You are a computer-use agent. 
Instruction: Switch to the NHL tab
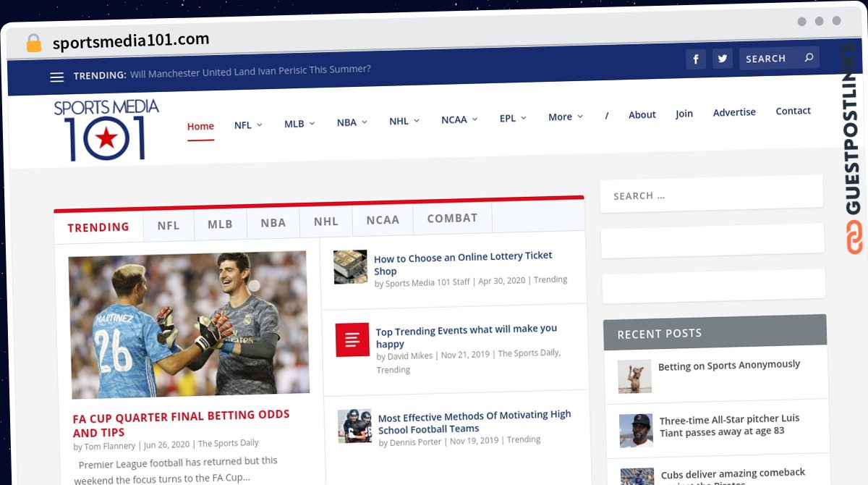pos(326,221)
